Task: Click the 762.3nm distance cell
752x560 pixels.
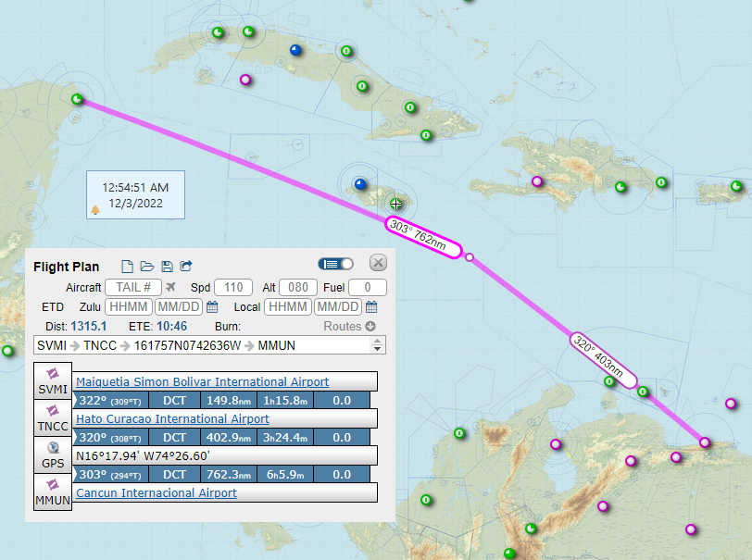Action: tap(229, 474)
